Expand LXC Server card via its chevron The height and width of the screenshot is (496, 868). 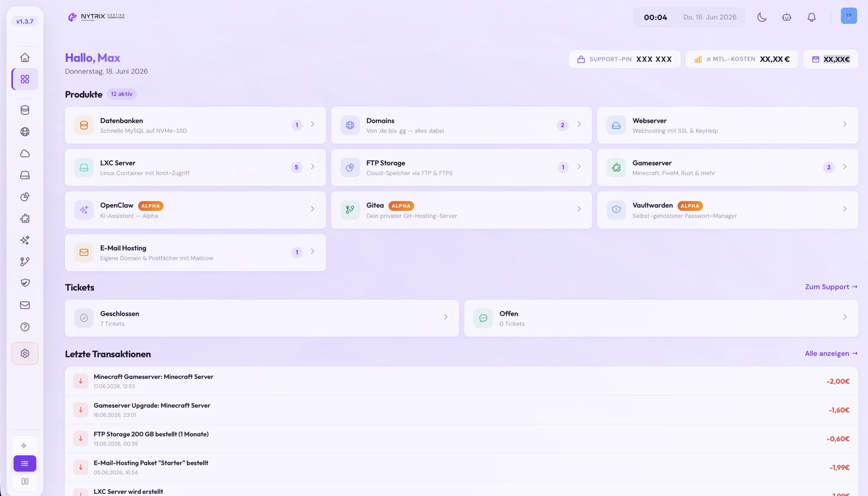[x=312, y=167]
